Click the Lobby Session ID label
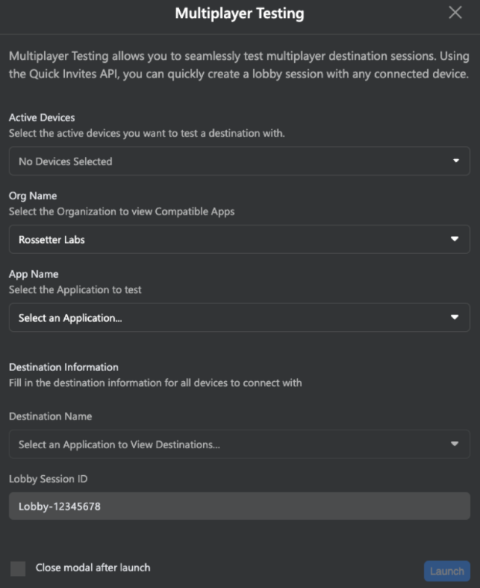 (48, 479)
